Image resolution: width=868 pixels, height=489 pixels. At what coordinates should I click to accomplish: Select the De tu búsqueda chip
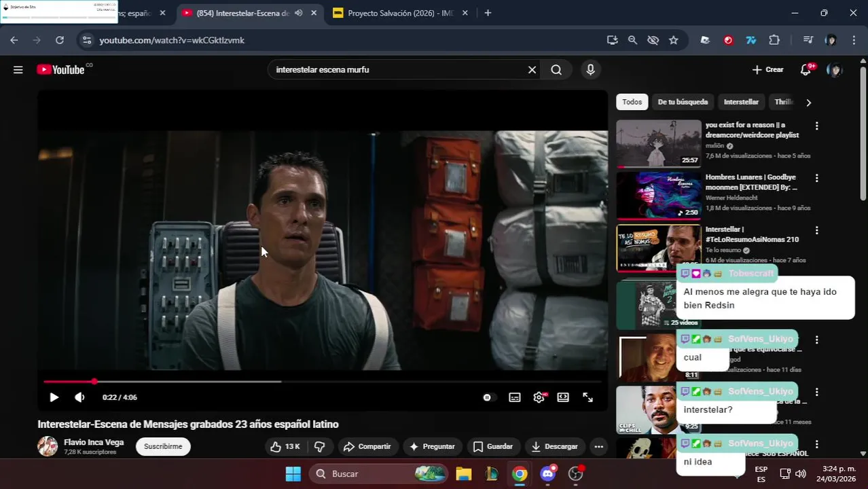coord(683,102)
